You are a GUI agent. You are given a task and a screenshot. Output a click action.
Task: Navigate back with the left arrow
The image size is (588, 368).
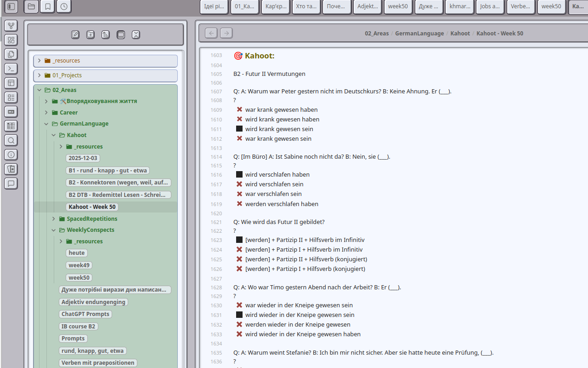pyautogui.click(x=211, y=33)
